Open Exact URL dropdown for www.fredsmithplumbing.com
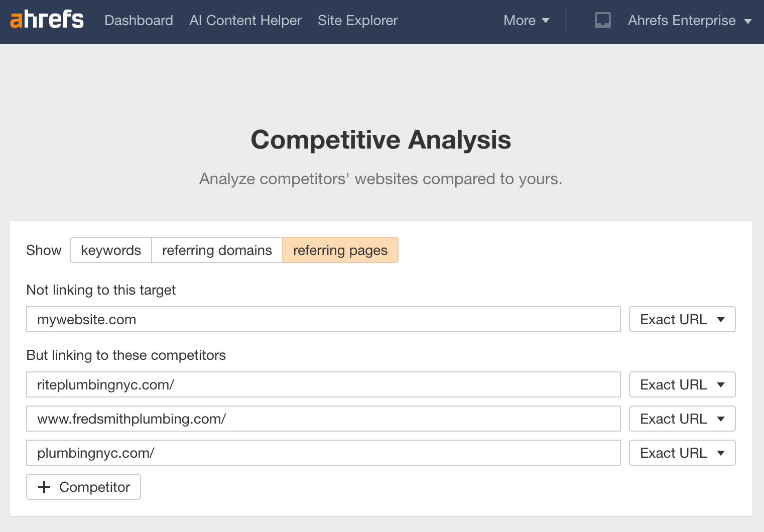Screen dimensions: 764x532 [682, 419]
